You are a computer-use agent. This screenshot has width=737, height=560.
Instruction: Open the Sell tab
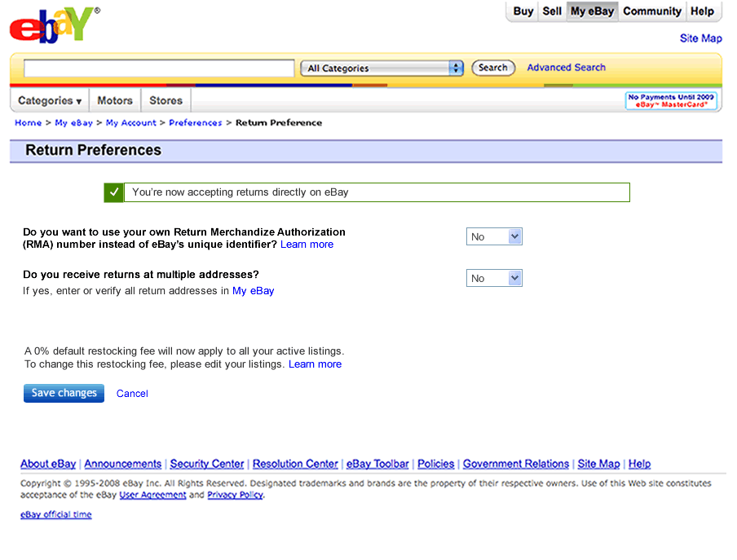click(x=552, y=11)
